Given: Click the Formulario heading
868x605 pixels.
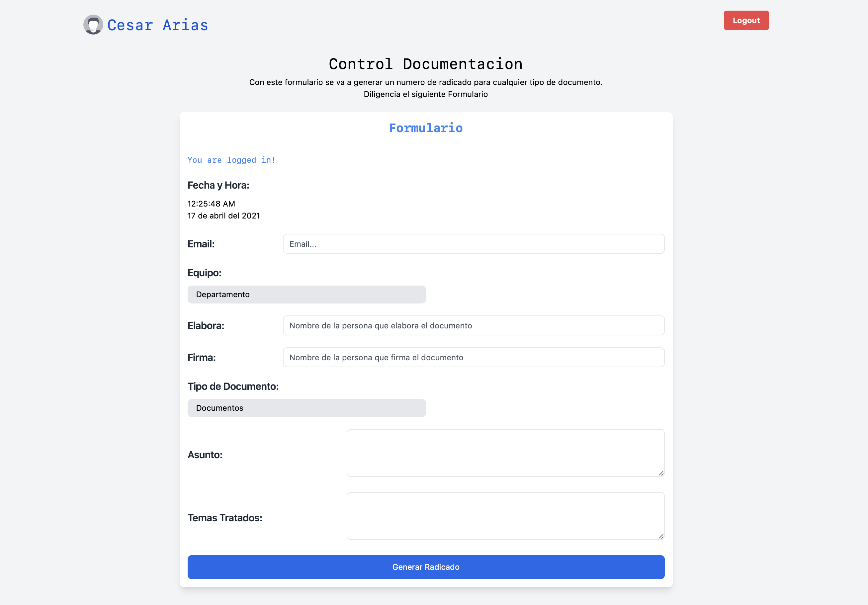Looking at the screenshot, I should 425,128.
